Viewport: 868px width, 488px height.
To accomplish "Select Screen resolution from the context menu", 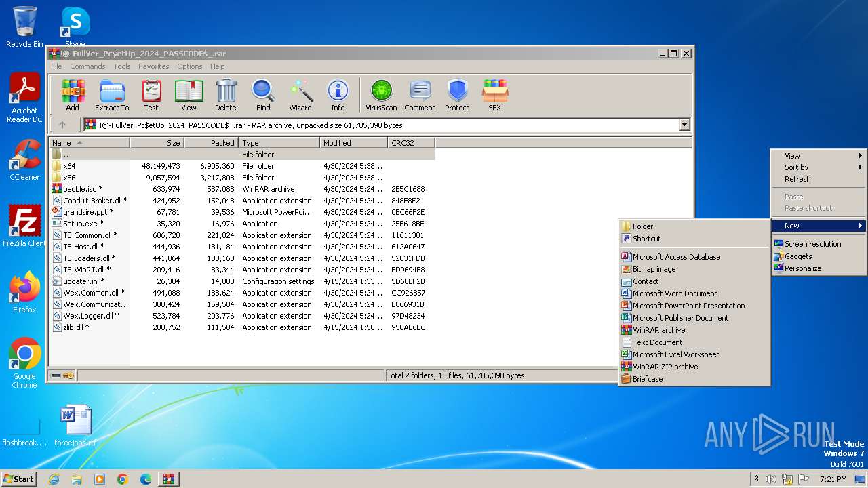I will [818, 244].
